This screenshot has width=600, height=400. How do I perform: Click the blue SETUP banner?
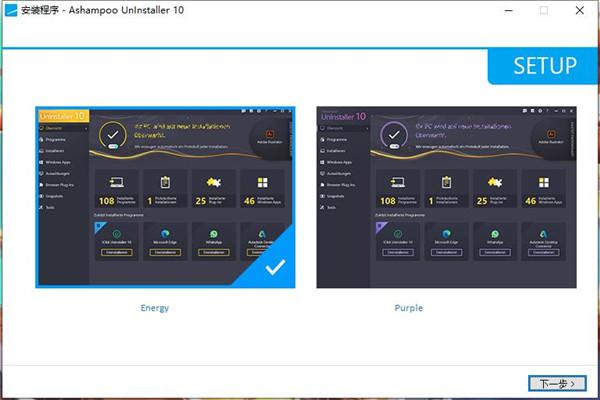[543, 66]
